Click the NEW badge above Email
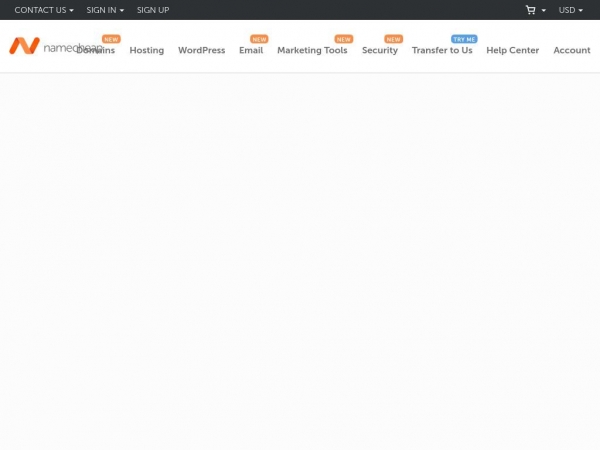Viewport: 600px width, 450px height. pos(259,39)
